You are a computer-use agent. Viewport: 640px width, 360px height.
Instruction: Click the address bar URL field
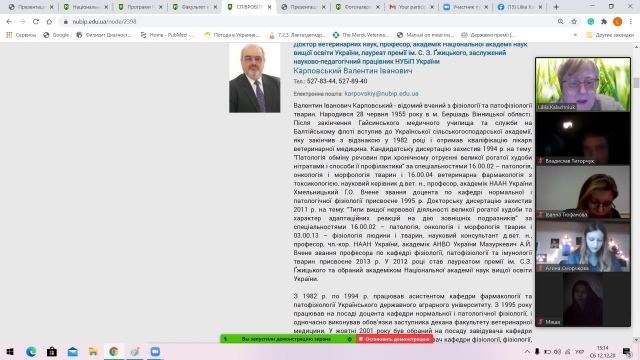[x=306, y=22]
